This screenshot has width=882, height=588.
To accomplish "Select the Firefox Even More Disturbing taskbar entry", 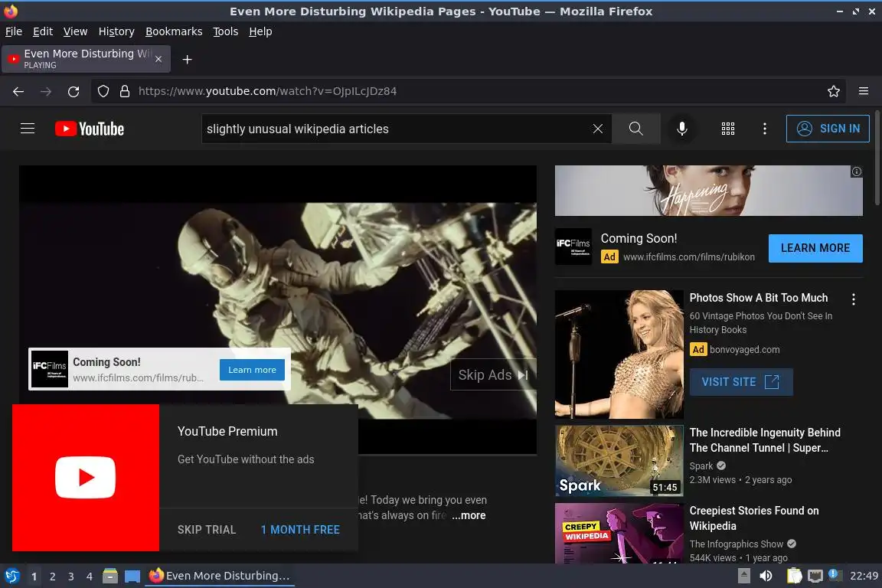I will click(x=220, y=576).
